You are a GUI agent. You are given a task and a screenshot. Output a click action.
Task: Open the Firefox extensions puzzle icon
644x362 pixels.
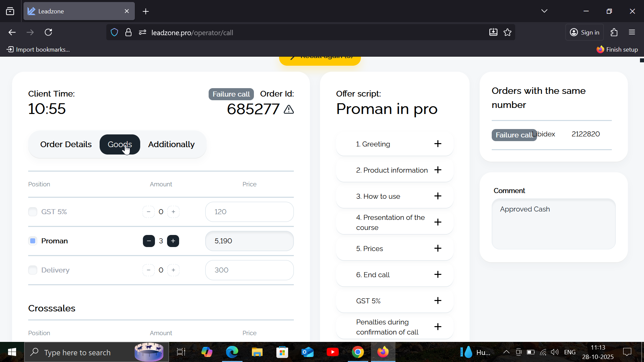(614, 33)
